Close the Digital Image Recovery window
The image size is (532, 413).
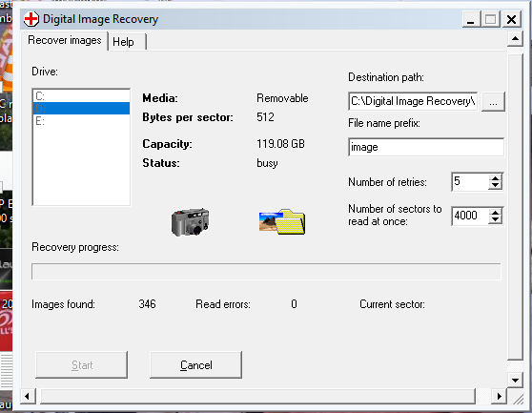pyautogui.click(x=512, y=19)
